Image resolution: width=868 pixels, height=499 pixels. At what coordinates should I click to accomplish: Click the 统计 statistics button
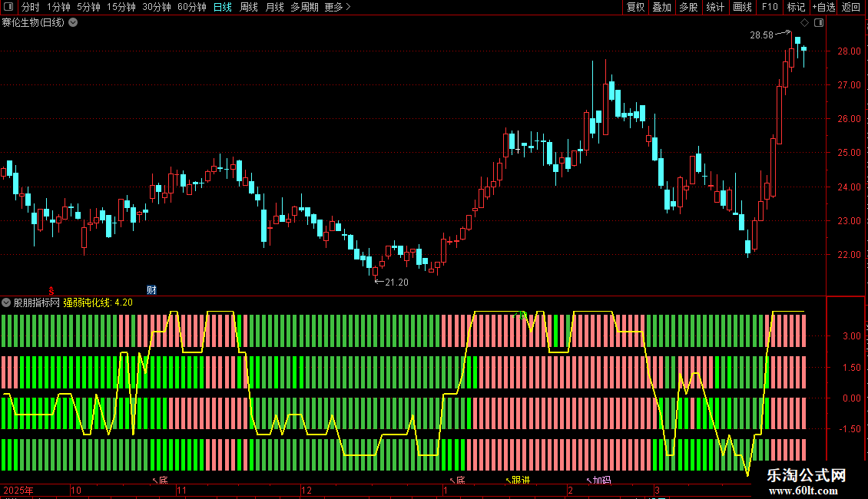[x=715, y=7]
